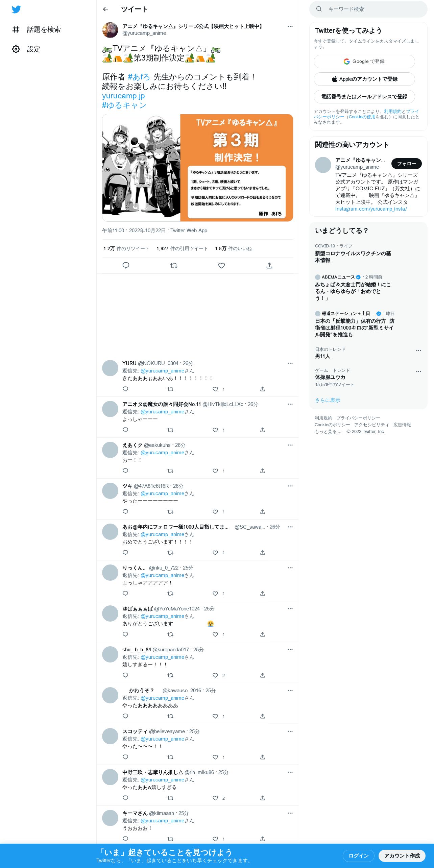
Task: Focus the キーワード検索 search field
Action: [368, 9]
